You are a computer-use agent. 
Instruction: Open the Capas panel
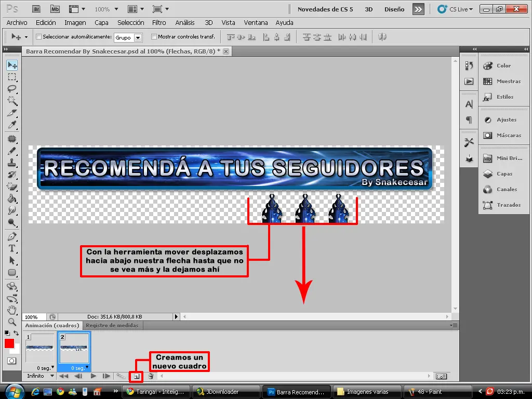504,174
